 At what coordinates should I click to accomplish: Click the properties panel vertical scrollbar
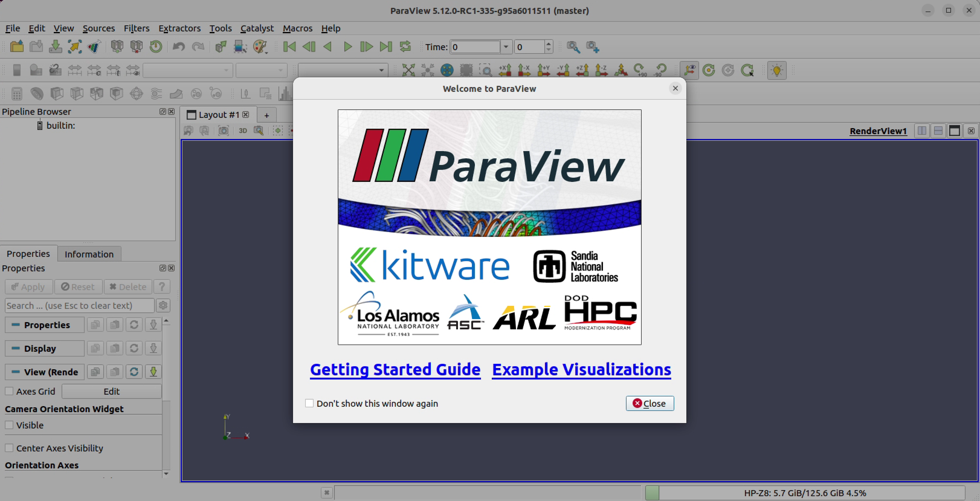[x=166, y=397]
